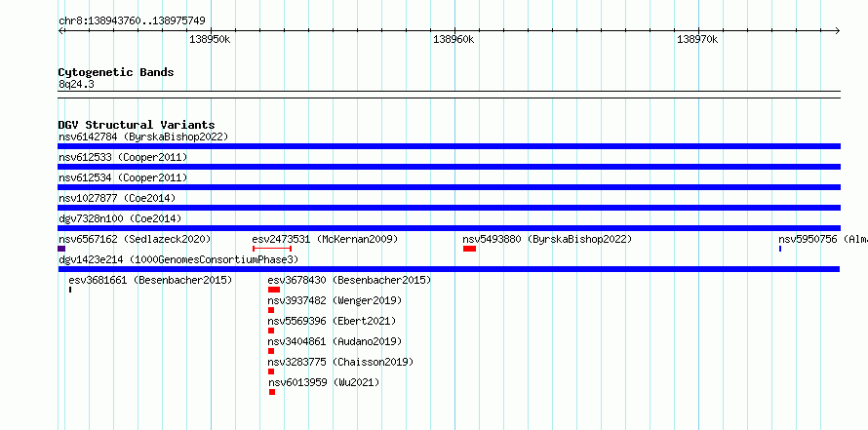Click nsv1027877 (Coe2014) label
The height and width of the screenshot is (430, 868).
tap(117, 198)
